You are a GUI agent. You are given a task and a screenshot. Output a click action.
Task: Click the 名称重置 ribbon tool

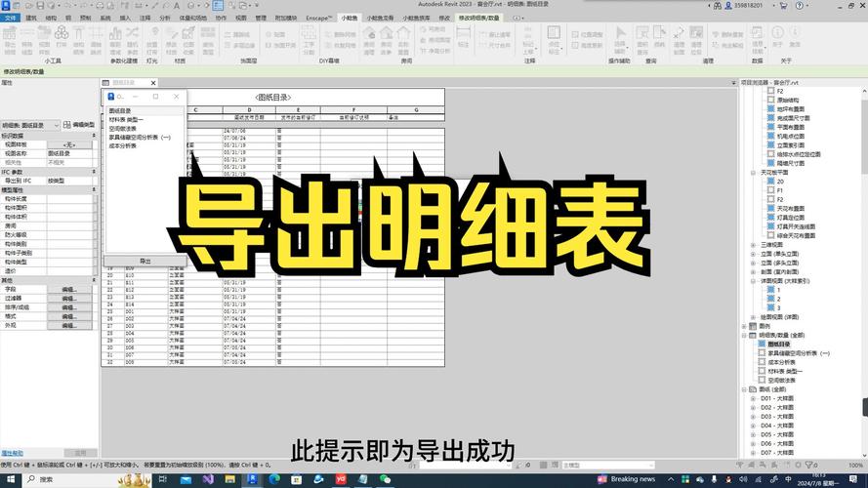[403, 40]
